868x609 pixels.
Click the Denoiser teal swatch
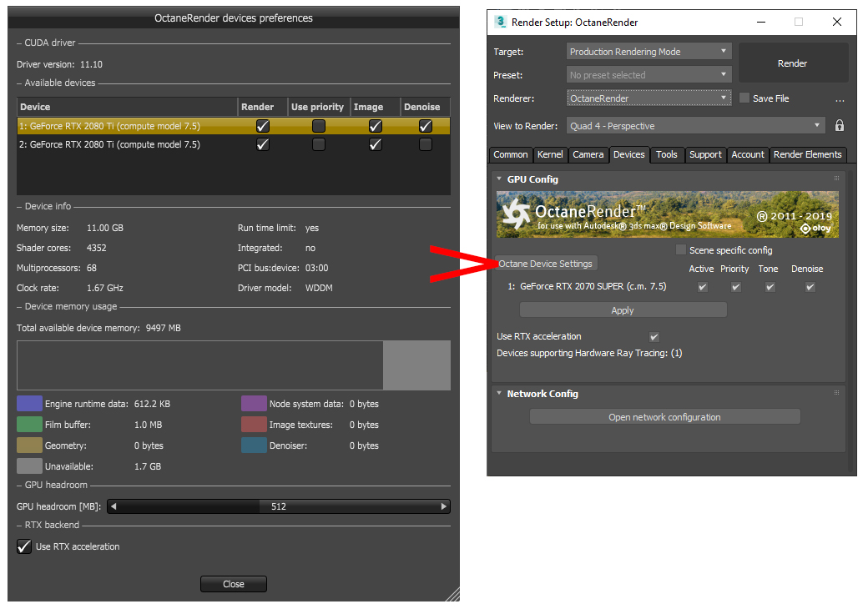(x=254, y=445)
